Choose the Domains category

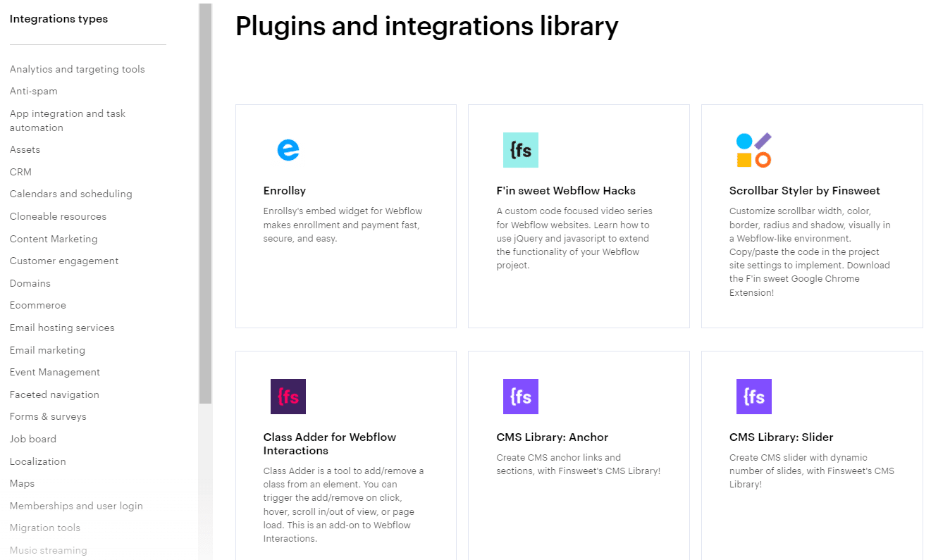click(x=30, y=283)
